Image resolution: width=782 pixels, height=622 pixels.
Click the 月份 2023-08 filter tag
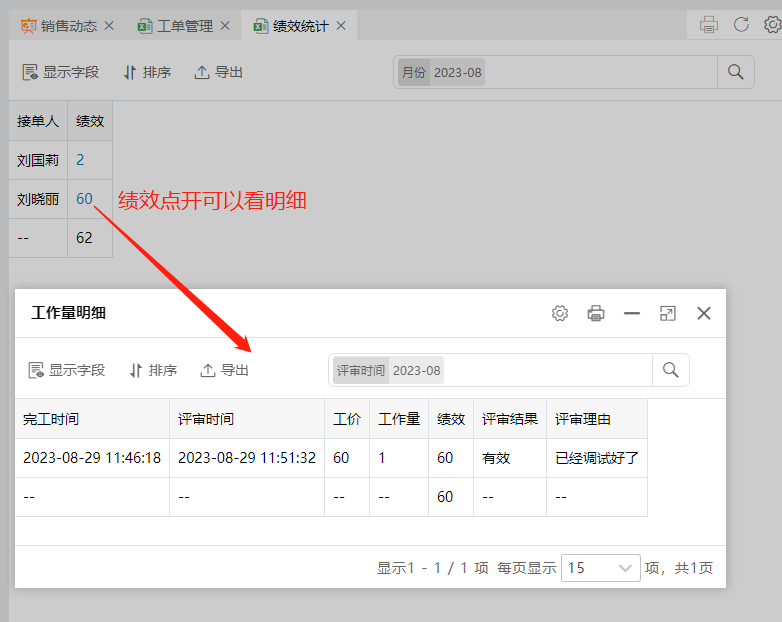click(441, 72)
